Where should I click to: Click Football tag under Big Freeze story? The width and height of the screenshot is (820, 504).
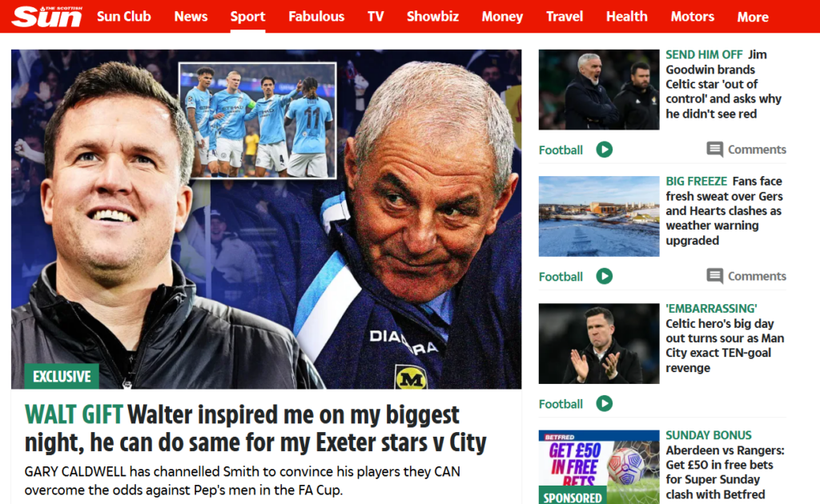tap(561, 276)
